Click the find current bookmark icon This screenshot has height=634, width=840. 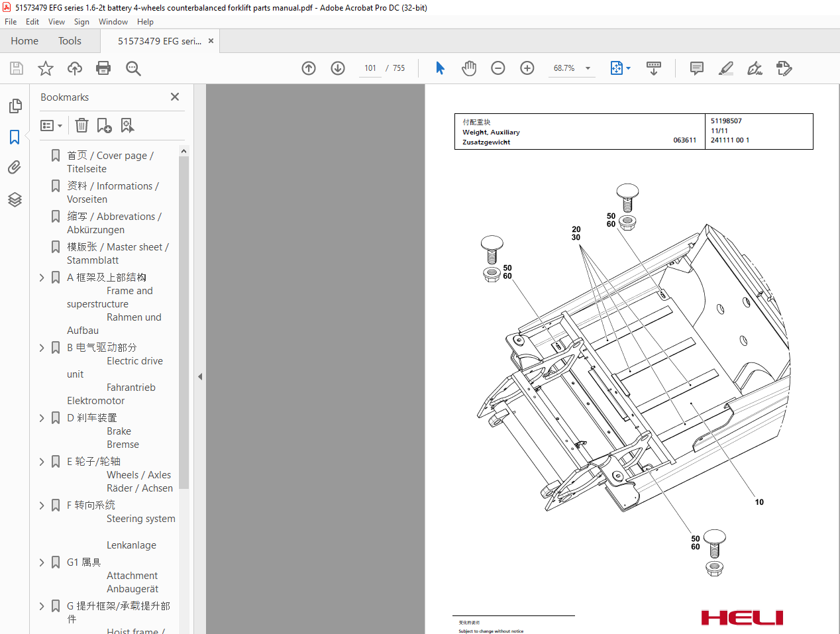coord(127,125)
